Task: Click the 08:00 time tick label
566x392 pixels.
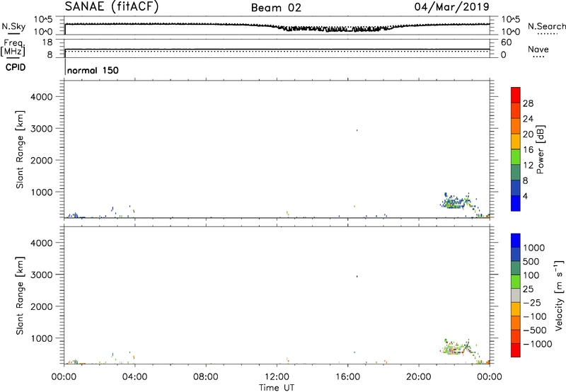Action: [x=206, y=377]
